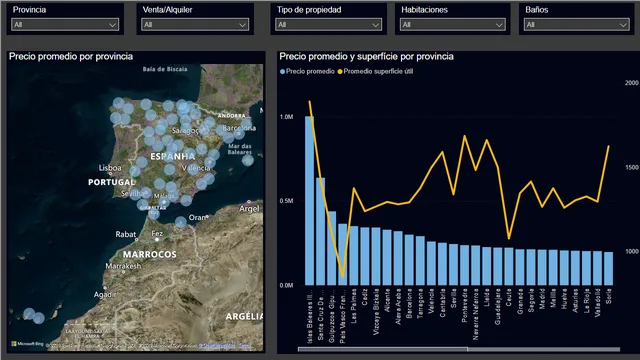This screenshot has width=640, height=360.
Task: Click the 2000 right axis value
Action: click(x=631, y=82)
